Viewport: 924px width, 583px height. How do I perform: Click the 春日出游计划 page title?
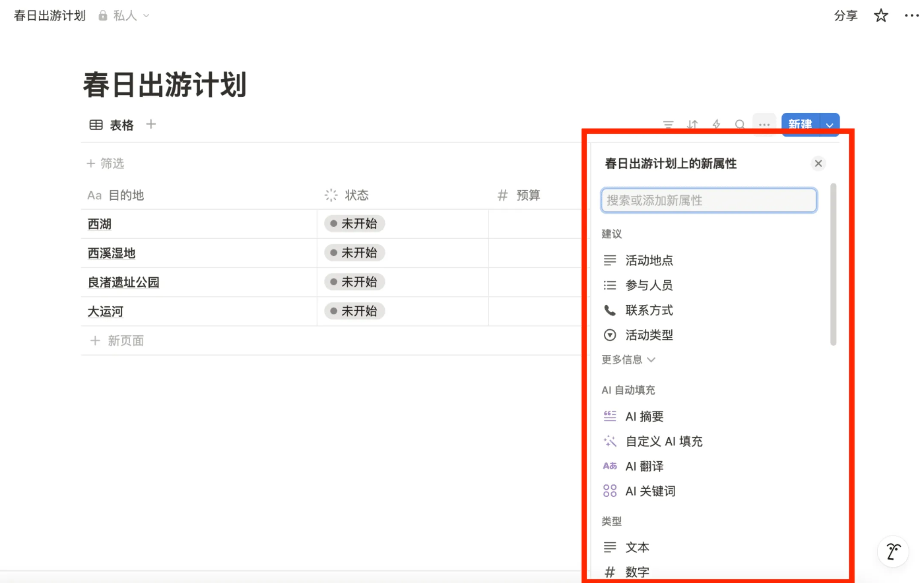(x=165, y=84)
